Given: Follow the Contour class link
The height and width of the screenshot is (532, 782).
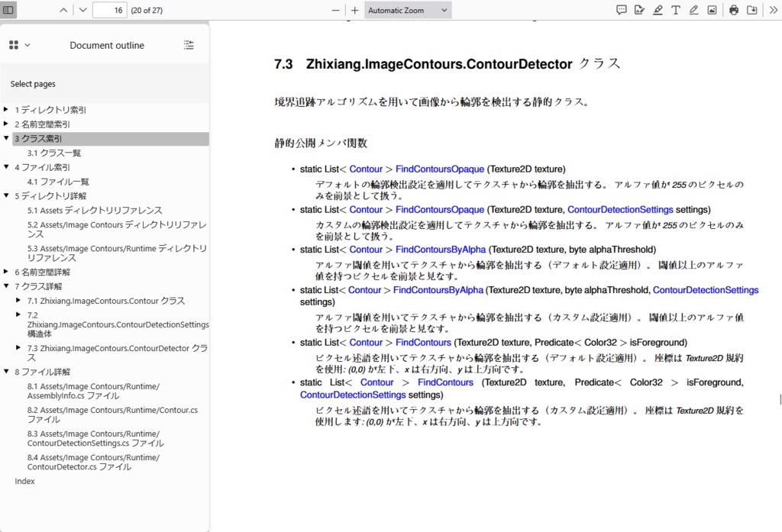Looking at the screenshot, I should tap(366, 169).
